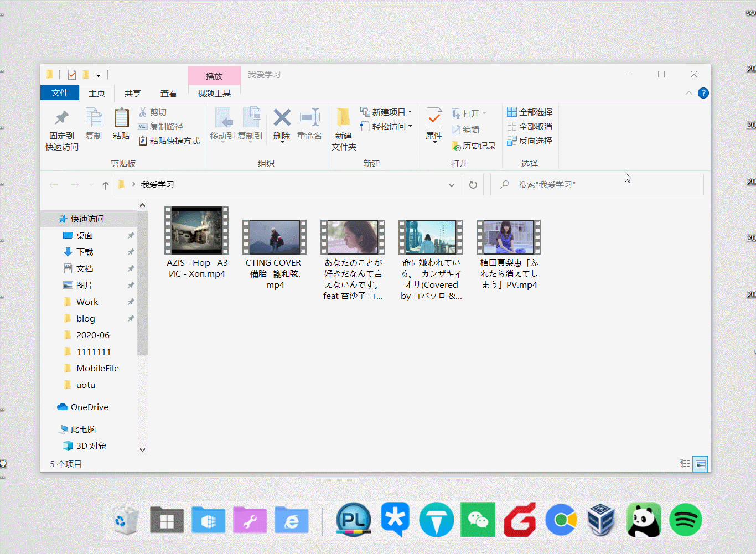Expand the address bar history dropdown
The width and height of the screenshot is (756, 554).
pos(451,185)
